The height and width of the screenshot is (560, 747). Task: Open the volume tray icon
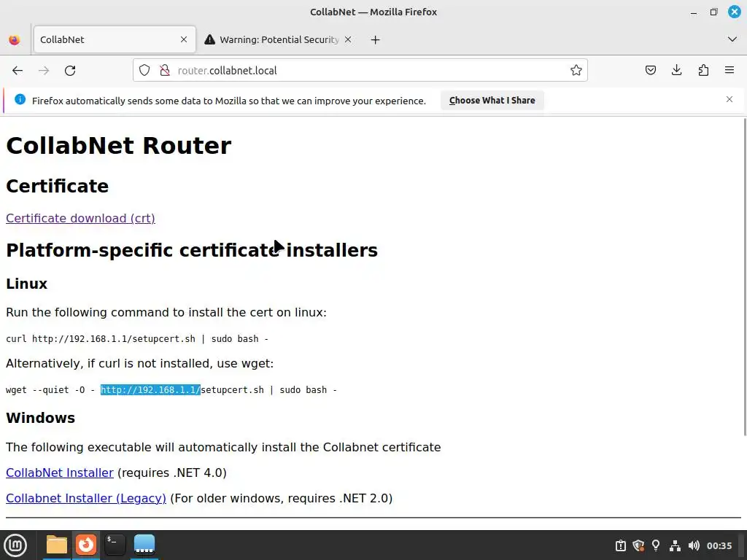(694, 545)
